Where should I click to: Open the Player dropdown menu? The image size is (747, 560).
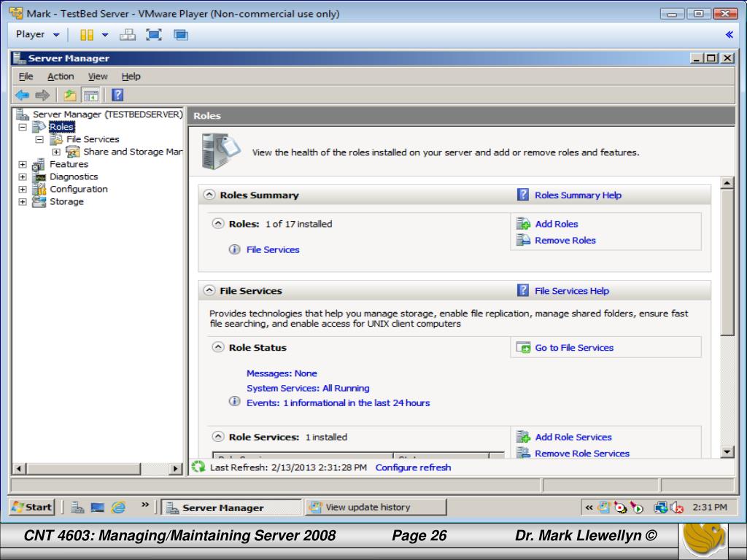point(38,34)
